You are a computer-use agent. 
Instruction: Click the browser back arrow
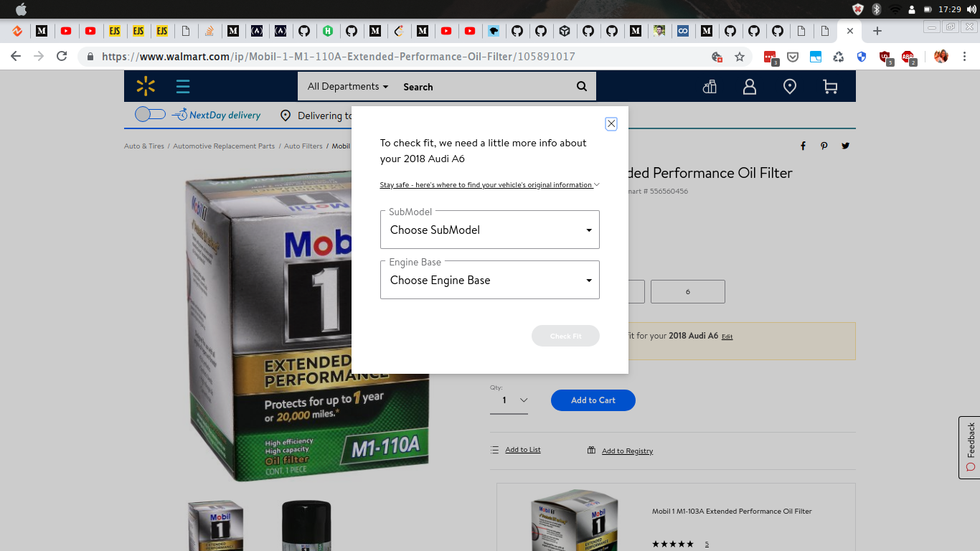coord(16,56)
